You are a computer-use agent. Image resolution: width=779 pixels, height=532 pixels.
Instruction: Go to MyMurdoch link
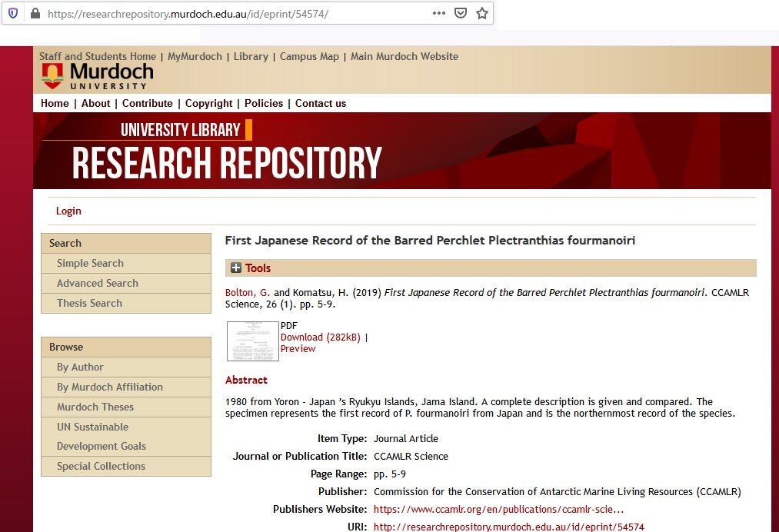(x=195, y=57)
